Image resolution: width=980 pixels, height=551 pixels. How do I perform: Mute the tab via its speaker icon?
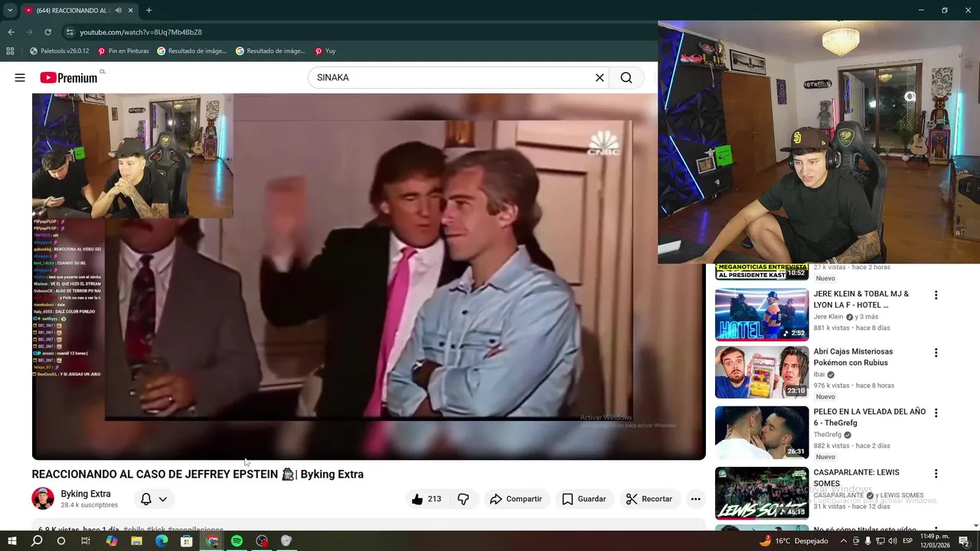tap(118, 11)
